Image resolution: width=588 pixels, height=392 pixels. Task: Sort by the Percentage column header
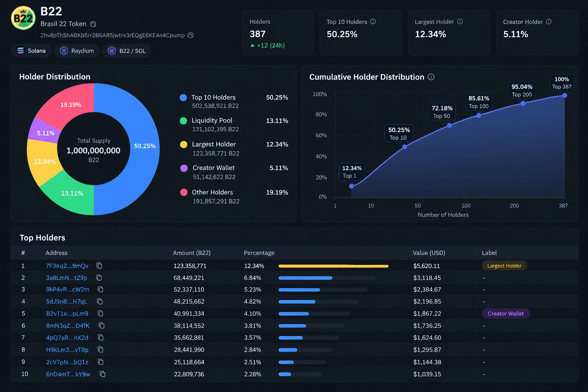259,253
